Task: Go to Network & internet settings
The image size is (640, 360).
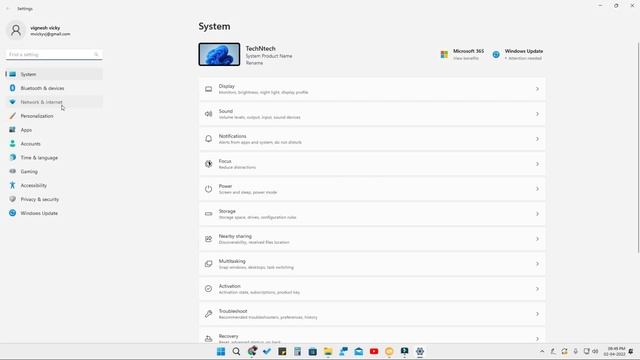Action: tap(54, 102)
